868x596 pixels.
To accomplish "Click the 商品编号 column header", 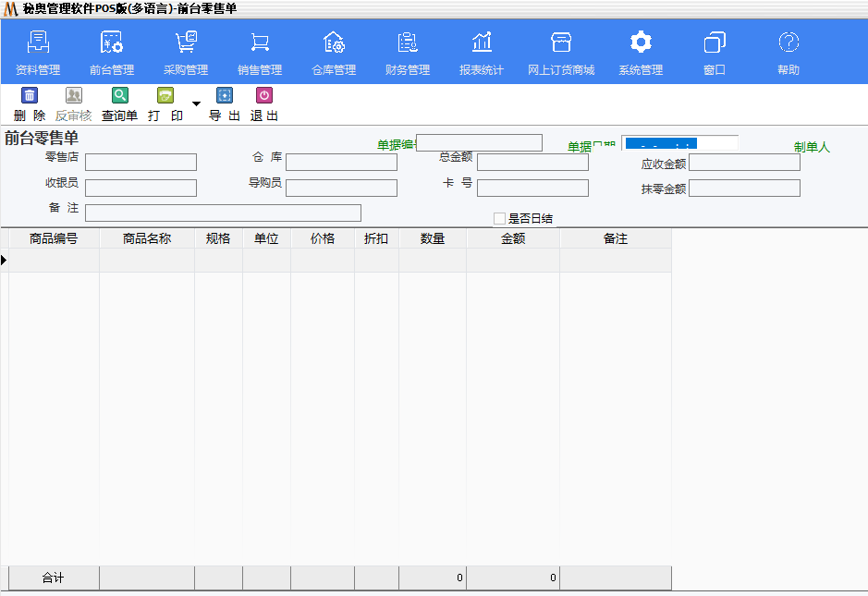I will pos(54,238).
